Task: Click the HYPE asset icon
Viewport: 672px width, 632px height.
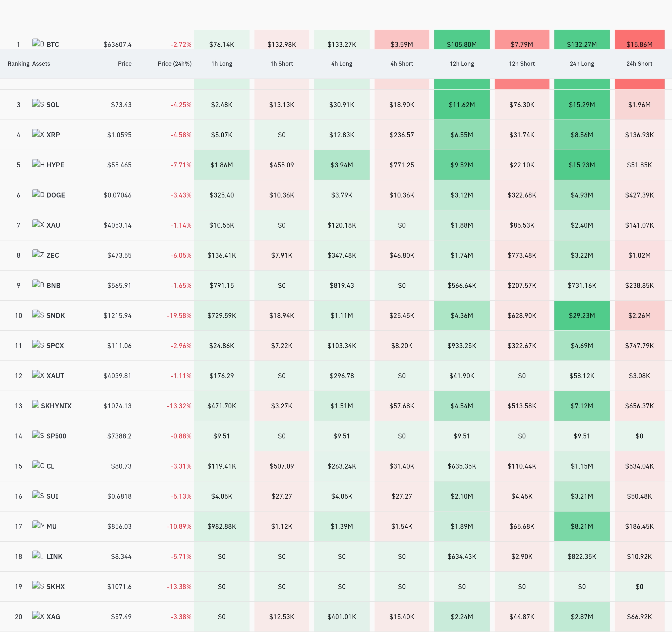Action: pyautogui.click(x=38, y=164)
